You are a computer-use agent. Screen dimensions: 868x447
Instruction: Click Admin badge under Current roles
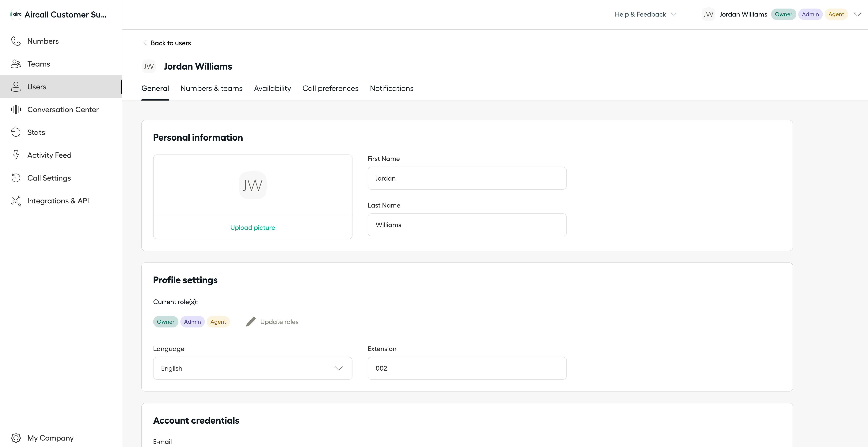192,322
